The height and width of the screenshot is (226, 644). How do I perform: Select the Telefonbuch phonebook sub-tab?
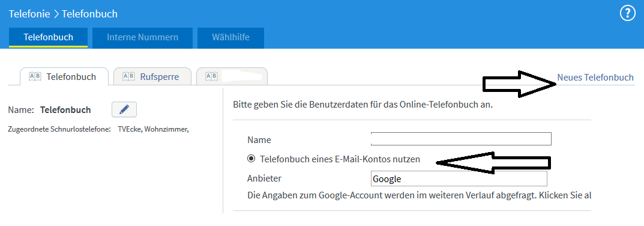click(x=64, y=76)
